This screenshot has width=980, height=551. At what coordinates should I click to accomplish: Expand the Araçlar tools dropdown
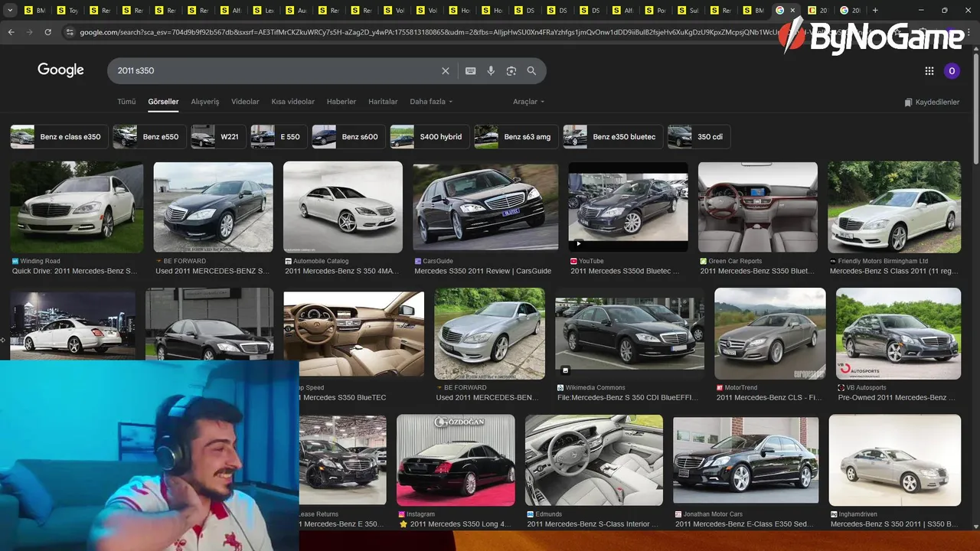[x=528, y=102]
